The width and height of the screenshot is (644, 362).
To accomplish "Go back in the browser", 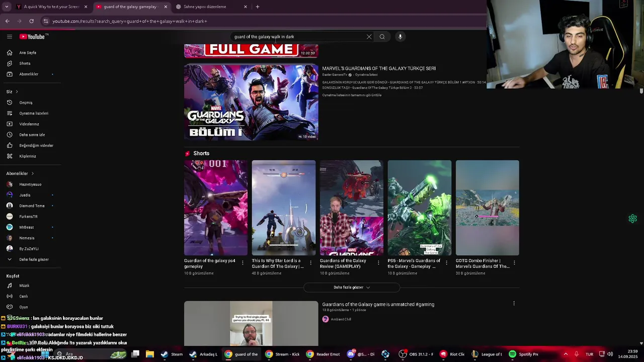I will (x=7, y=21).
